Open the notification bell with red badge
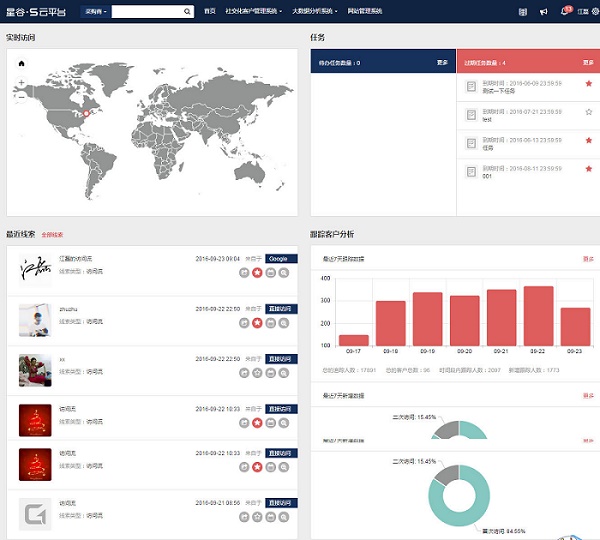This screenshot has height=540, width=600. [565, 11]
